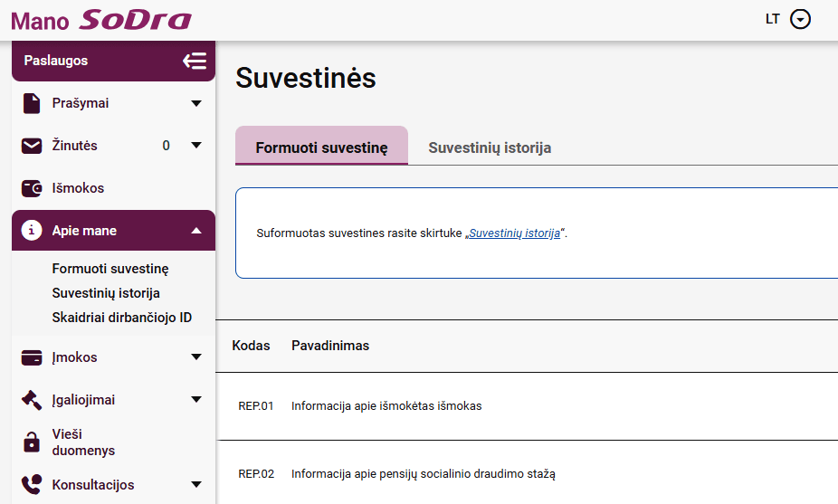The image size is (838, 504).
Task: Click the Įgaliojimai gavel icon
Action: (32, 400)
